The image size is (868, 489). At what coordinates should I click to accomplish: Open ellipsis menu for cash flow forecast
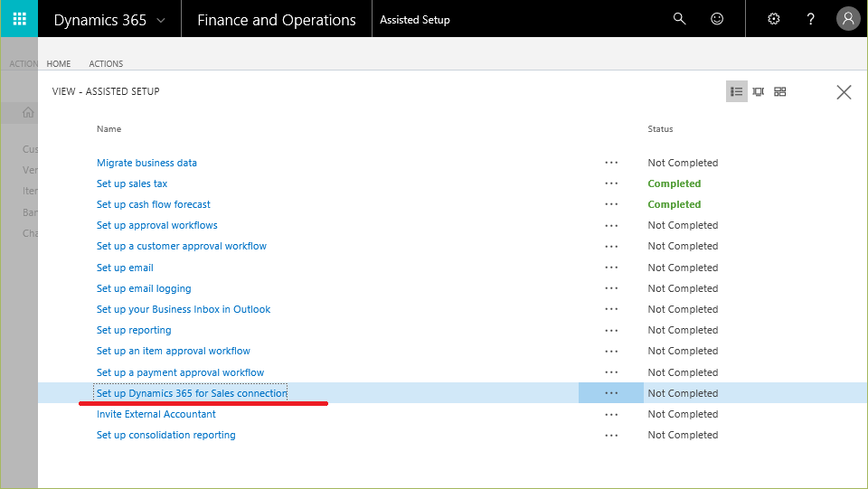coord(611,204)
